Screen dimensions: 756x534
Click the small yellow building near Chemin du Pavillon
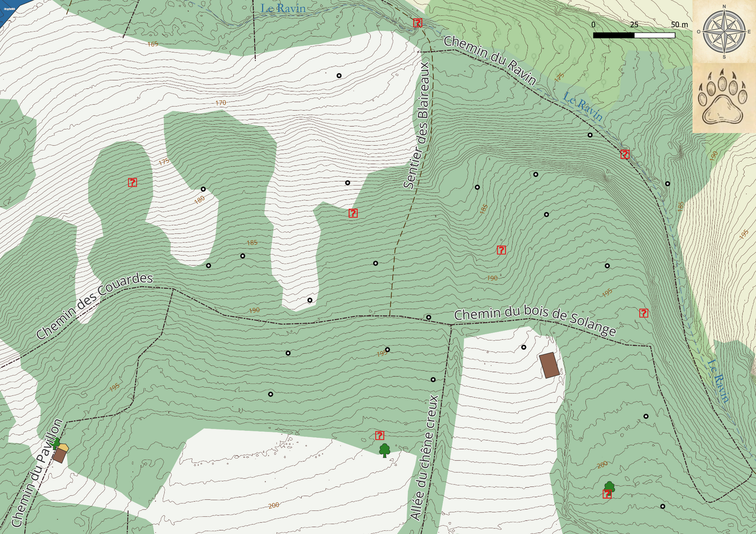64,447
